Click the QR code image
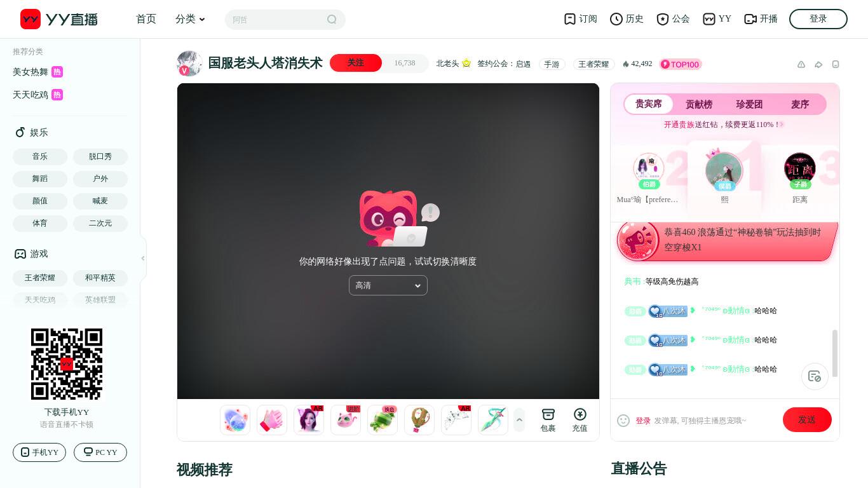This screenshot has height=488, width=868. 67,364
